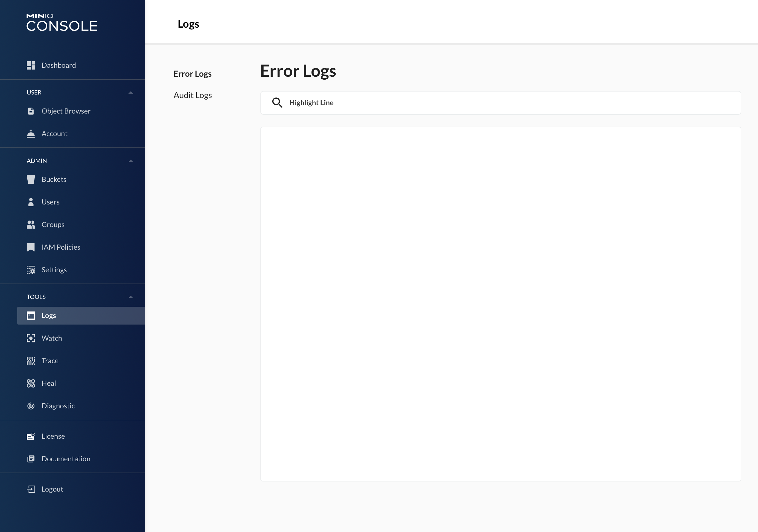Image resolution: width=758 pixels, height=532 pixels.
Task: Open the License menu item
Action: 53,436
